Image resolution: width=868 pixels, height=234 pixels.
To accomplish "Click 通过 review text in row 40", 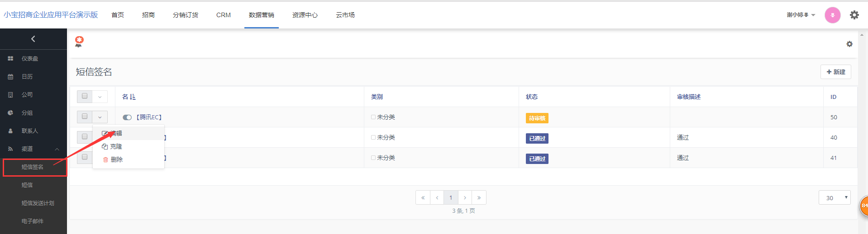I will (683, 137).
